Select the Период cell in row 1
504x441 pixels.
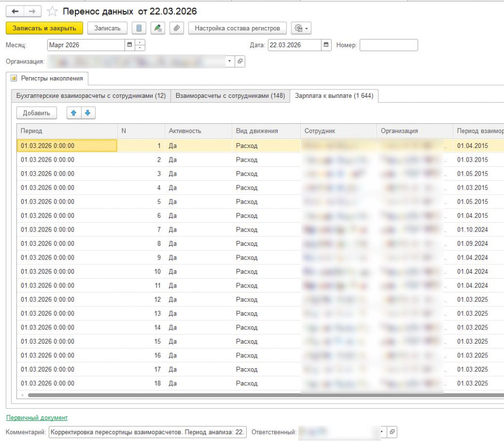[67, 146]
